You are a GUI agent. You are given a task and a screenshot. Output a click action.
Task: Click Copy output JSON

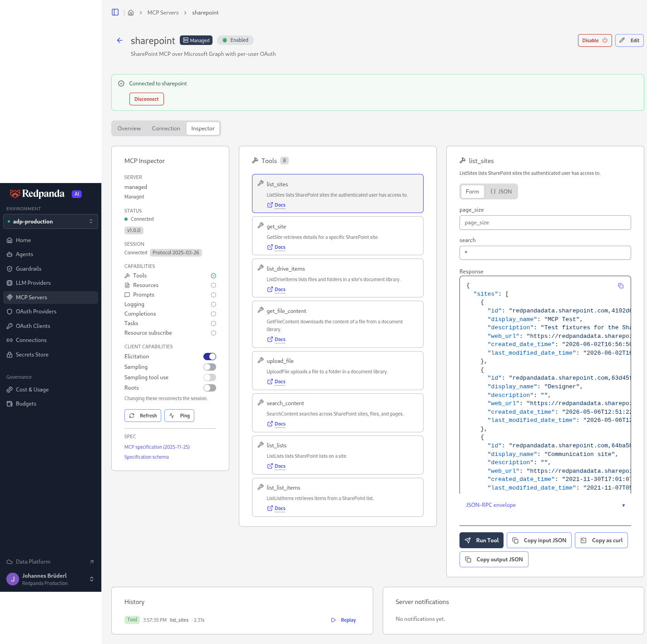[494, 560]
